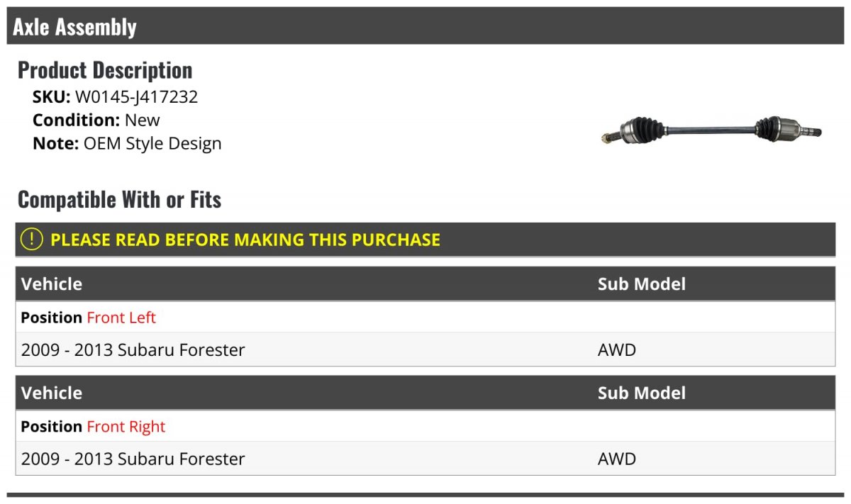
Task: Click the first Sub Model column header
Action: coord(642,284)
